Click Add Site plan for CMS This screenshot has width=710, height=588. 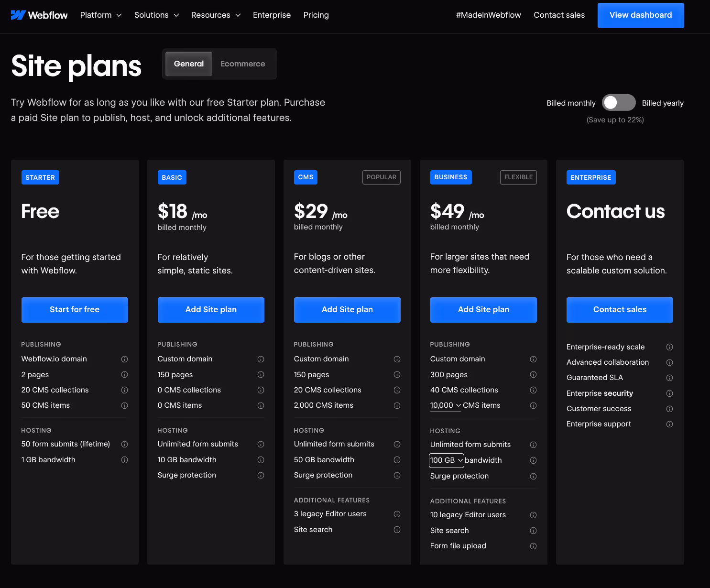[347, 310]
